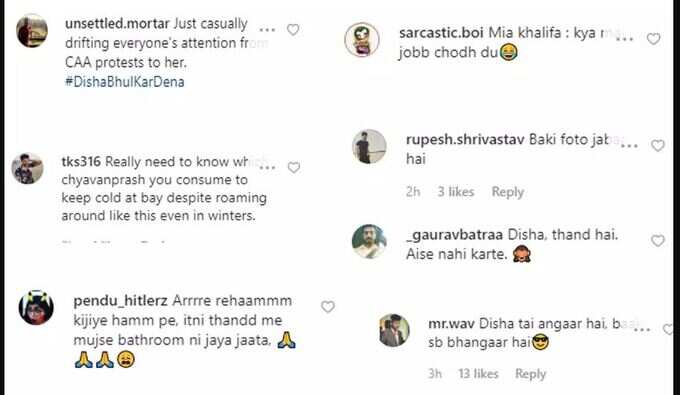This screenshot has width=680, height=395.
Task: Open three-dot menu on tks316 comment
Action: tap(268, 167)
